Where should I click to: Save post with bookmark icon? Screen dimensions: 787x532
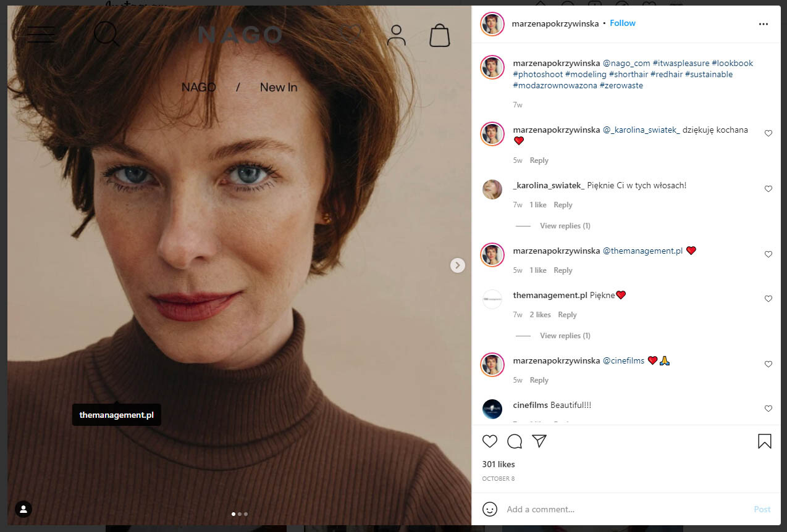(764, 441)
